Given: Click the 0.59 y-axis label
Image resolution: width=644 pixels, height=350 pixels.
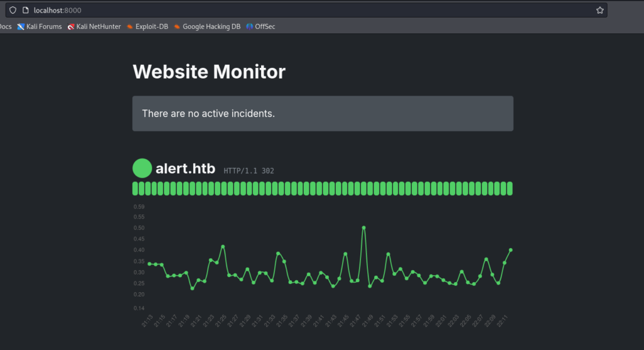Looking at the screenshot, I should (x=139, y=207).
